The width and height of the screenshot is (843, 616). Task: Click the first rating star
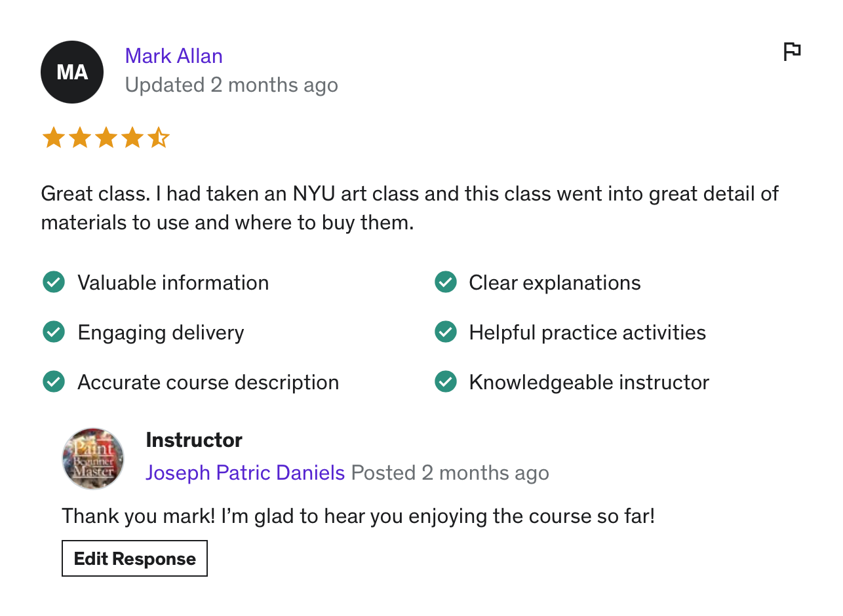[x=53, y=138]
